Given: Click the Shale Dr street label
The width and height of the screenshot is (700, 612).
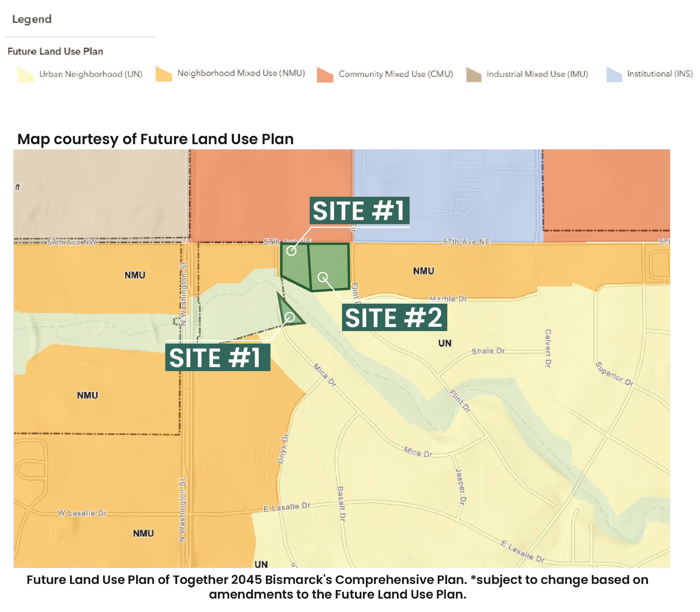Looking at the screenshot, I should click(x=488, y=351).
